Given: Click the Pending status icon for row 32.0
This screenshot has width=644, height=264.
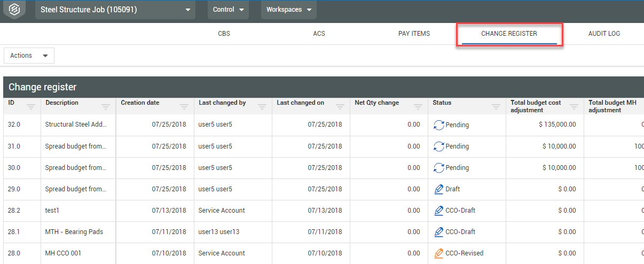Looking at the screenshot, I should (x=439, y=125).
